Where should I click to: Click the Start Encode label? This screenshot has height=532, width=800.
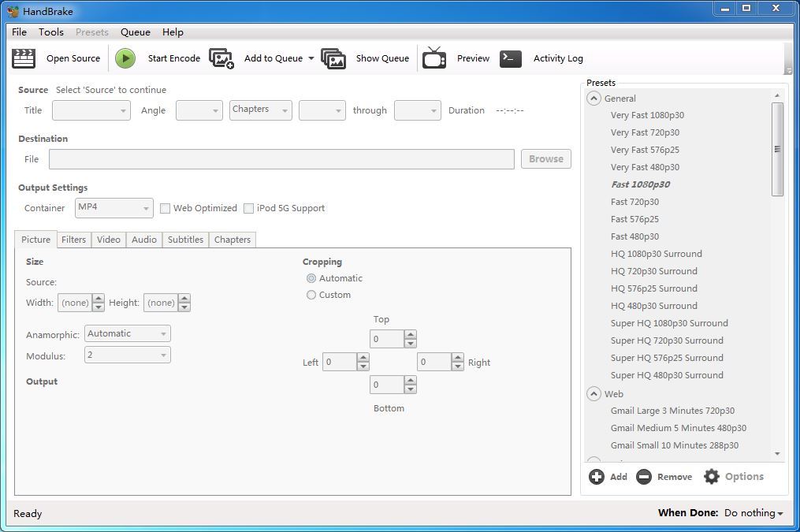[174, 58]
